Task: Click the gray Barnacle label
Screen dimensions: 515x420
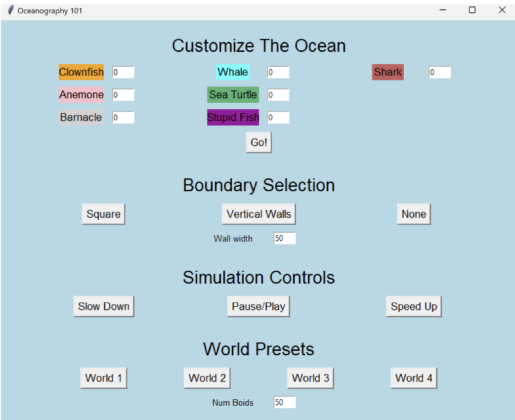Action: 81,117
